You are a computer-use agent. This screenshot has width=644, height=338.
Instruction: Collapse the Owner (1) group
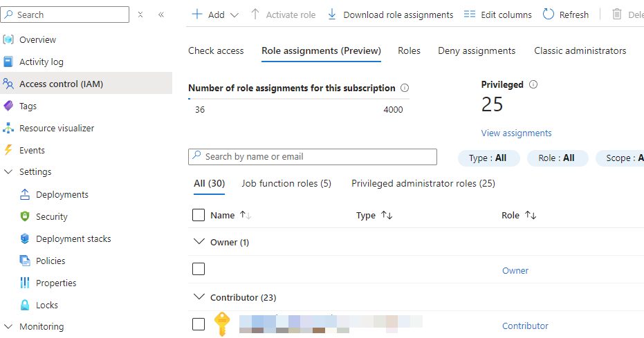[x=199, y=242]
